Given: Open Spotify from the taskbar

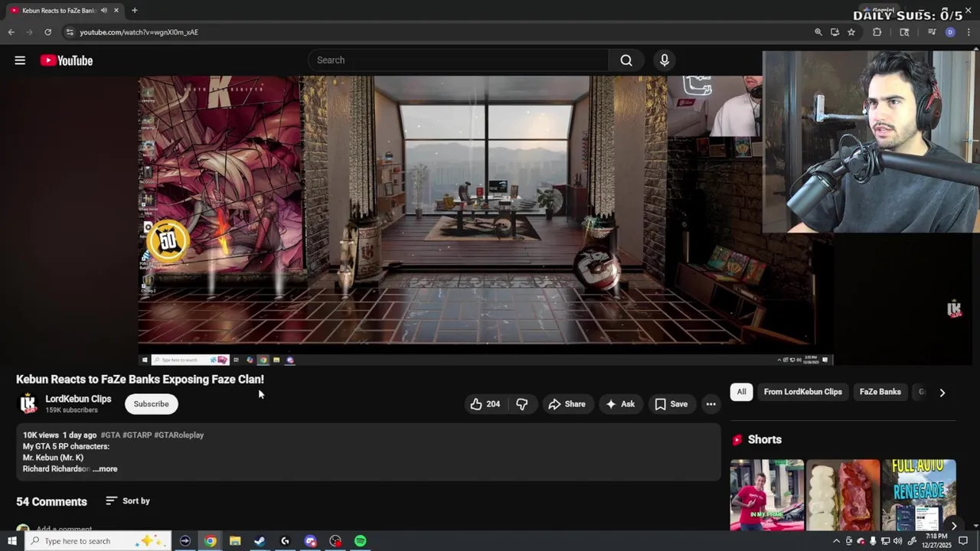Looking at the screenshot, I should pos(360,541).
